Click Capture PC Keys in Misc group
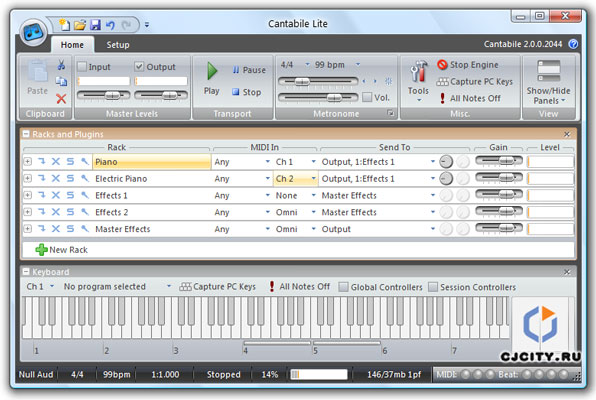Viewport: 596px width, 400px height. pyautogui.click(x=475, y=81)
